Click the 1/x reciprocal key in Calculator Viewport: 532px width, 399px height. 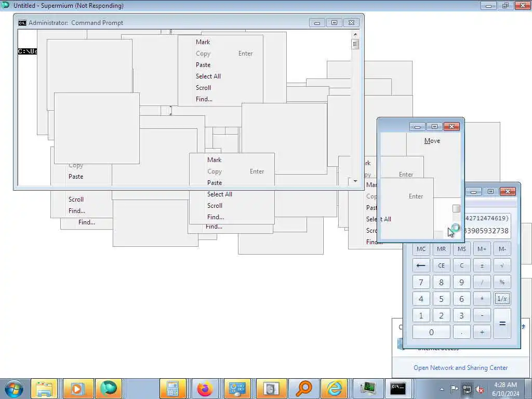[x=502, y=299]
